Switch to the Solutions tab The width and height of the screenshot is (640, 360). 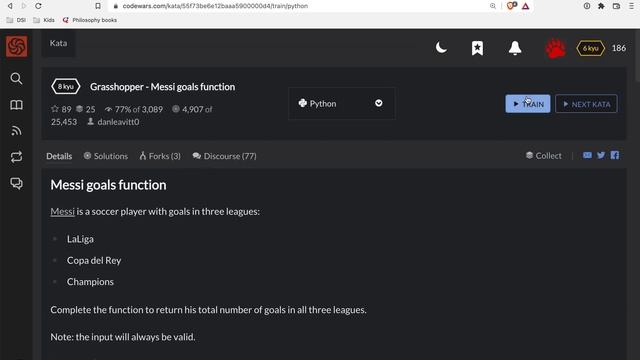[106, 156]
